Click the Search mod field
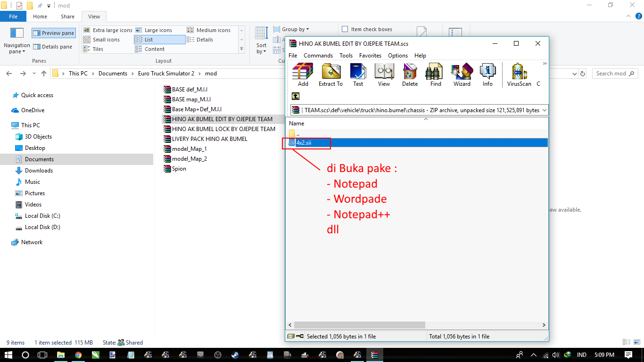This screenshot has width=644, height=362. point(615,74)
